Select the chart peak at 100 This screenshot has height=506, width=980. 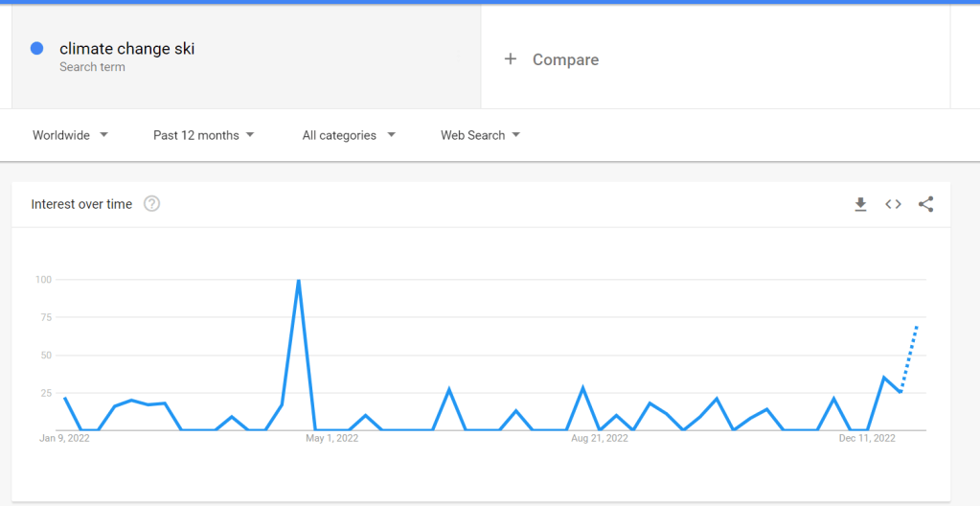(x=299, y=281)
